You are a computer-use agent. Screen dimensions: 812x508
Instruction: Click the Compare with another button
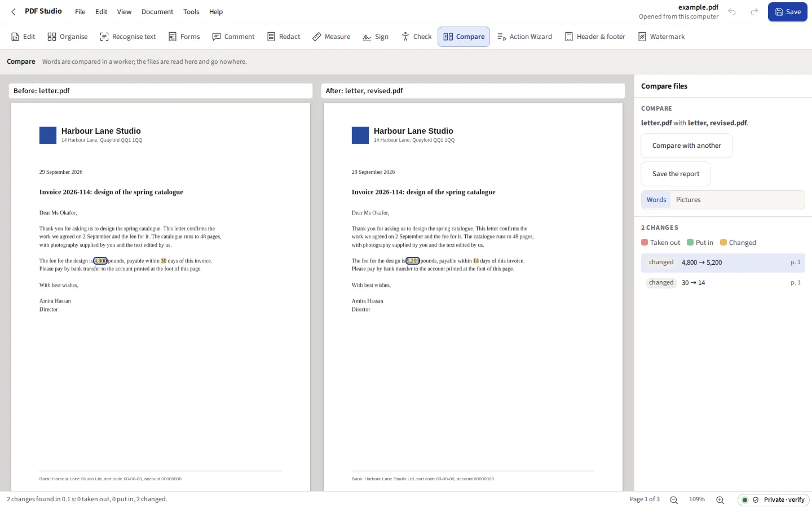tap(687, 146)
